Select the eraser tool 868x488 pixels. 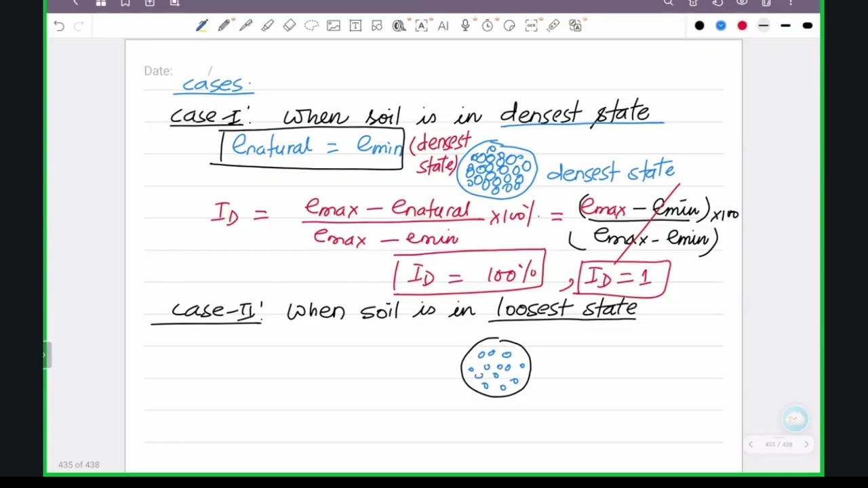click(x=290, y=26)
